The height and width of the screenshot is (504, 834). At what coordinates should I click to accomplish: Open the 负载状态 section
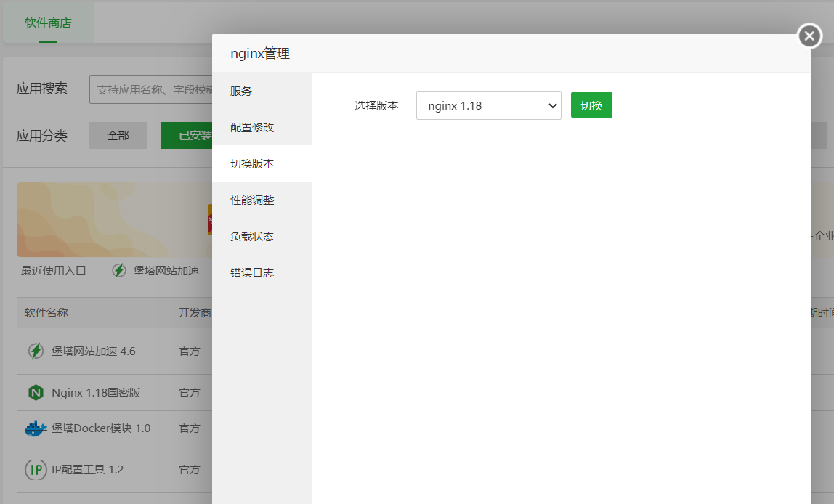[262, 236]
